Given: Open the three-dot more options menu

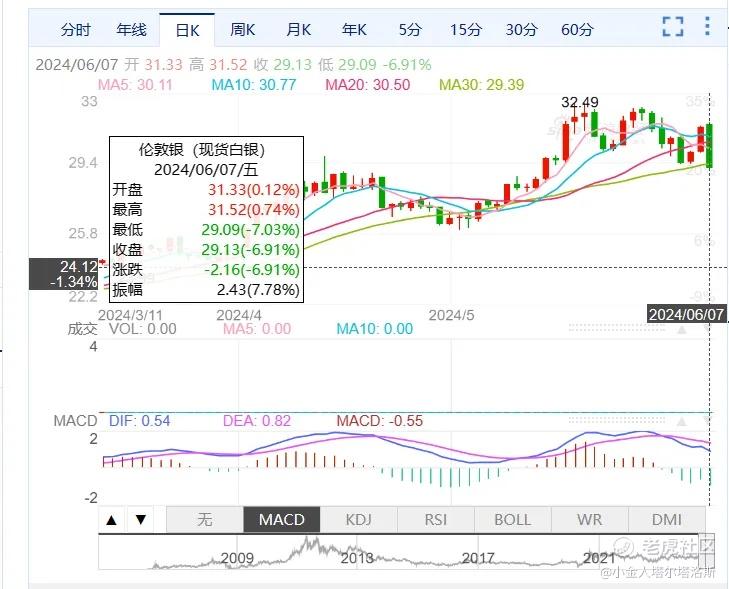Looking at the screenshot, I should tap(707, 26).
